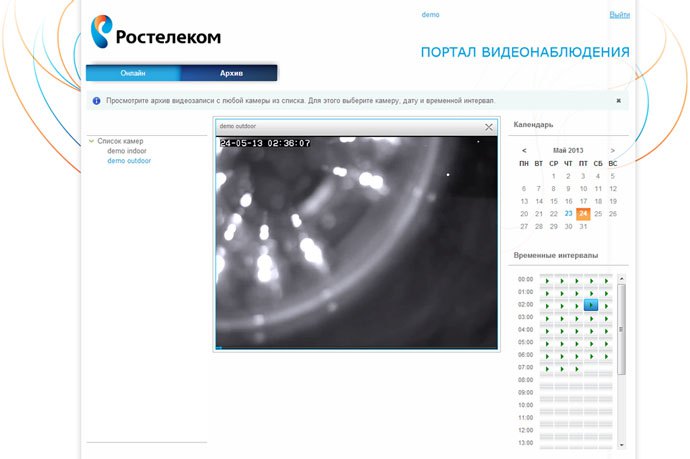The height and width of the screenshot is (459, 690).
Task: Click the ПОРТАЛ ВИДЕОНАБЛЮДЕНИЯ title
Action: point(525,52)
